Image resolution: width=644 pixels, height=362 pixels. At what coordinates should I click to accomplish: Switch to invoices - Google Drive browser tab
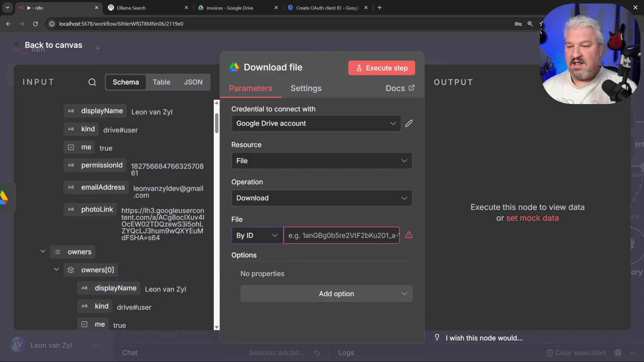230,8
